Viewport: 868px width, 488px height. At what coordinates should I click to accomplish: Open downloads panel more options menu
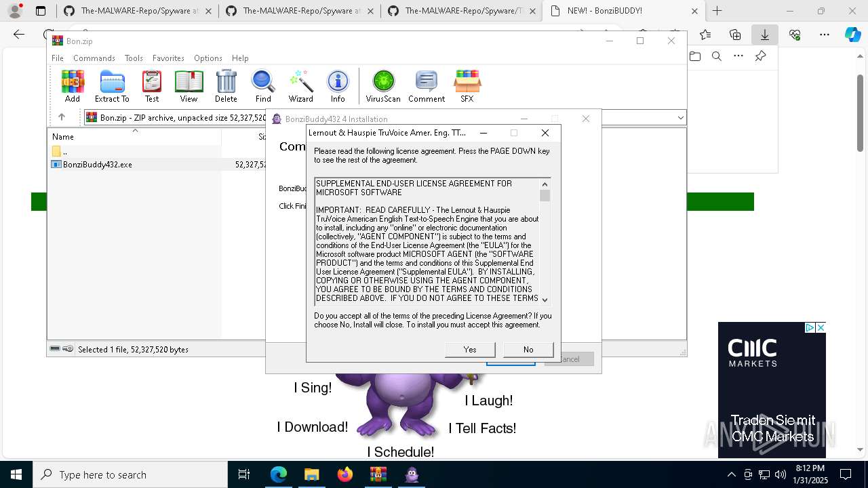[x=738, y=56]
